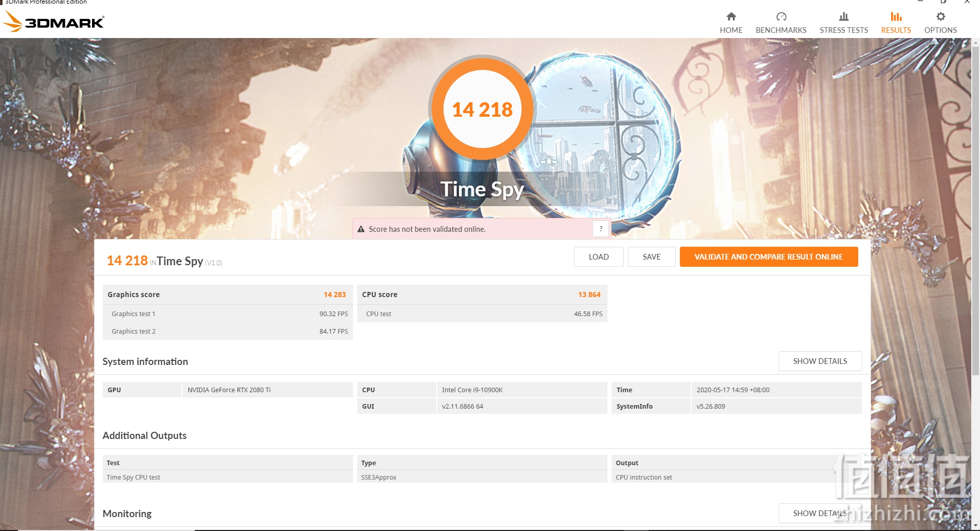
Task: Click the large 14 218 score circle
Action: pyautogui.click(x=482, y=109)
